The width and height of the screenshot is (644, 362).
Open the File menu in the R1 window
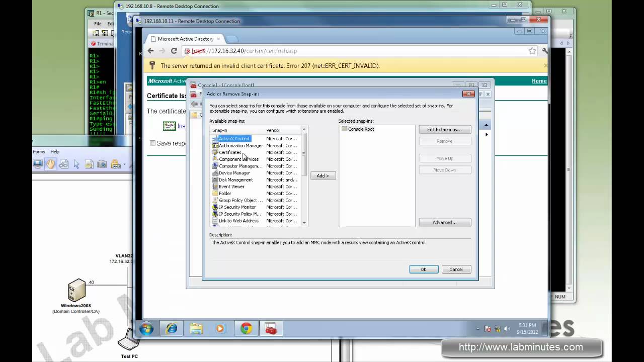tap(98, 24)
